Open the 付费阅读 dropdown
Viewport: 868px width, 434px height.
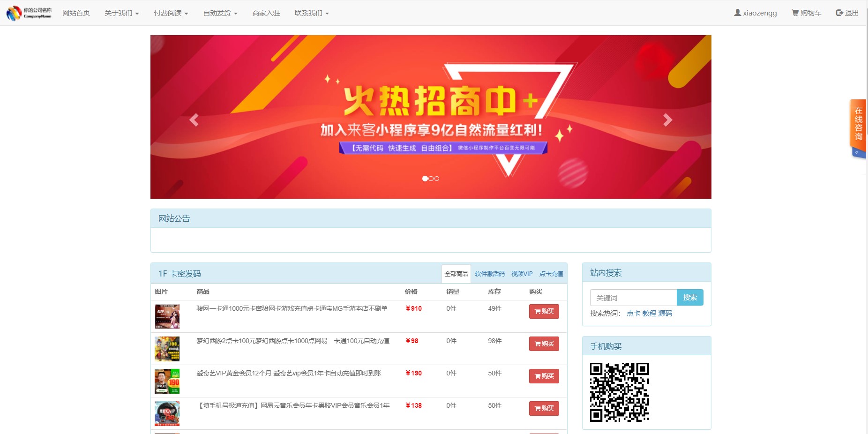coord(172,13)
